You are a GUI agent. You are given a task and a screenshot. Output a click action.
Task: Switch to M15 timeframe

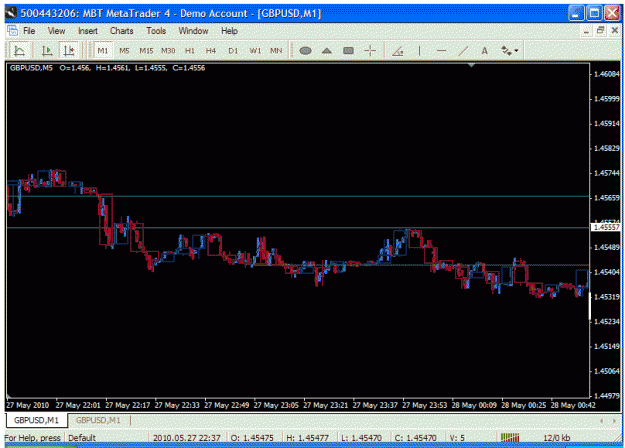click(146, 51)
